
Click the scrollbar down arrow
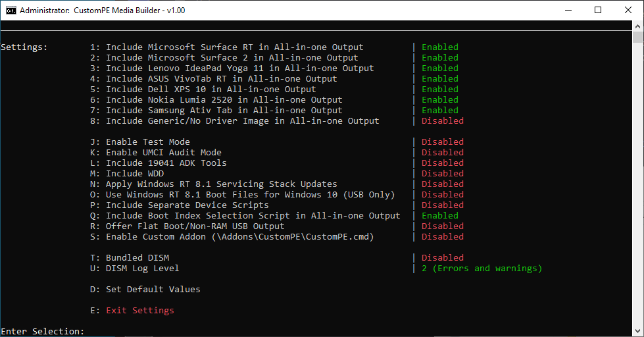(x=637, y=331)
